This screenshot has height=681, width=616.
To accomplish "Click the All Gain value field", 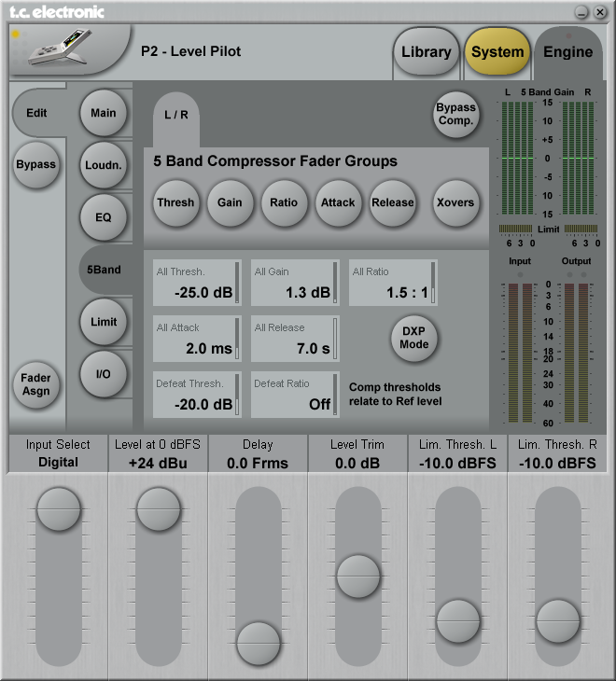I will point(296,283).
